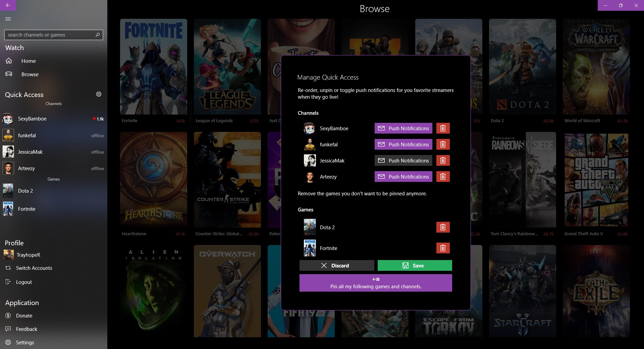The image size is (644, 349).
Task: Pin all my following games and channels
Action: 376,283
